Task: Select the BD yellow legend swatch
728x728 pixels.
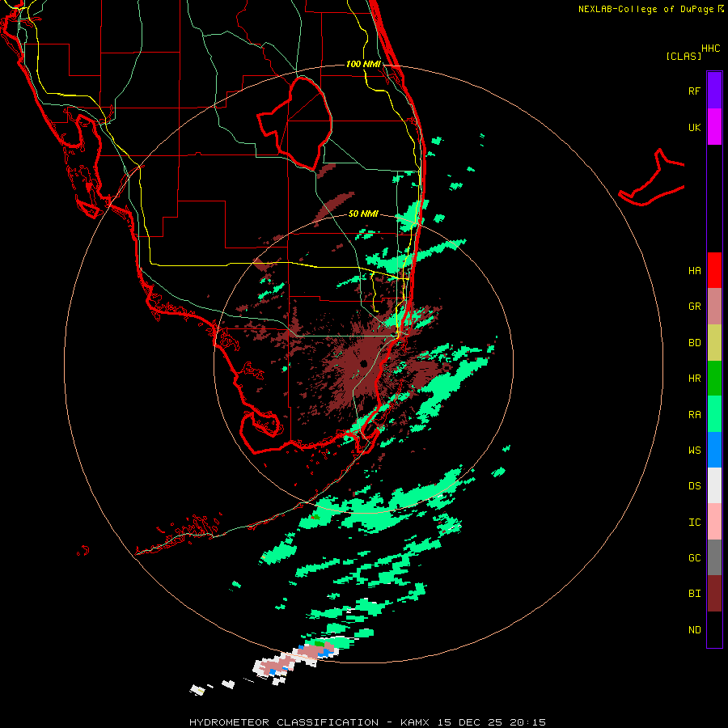Action: coord(714,343)
